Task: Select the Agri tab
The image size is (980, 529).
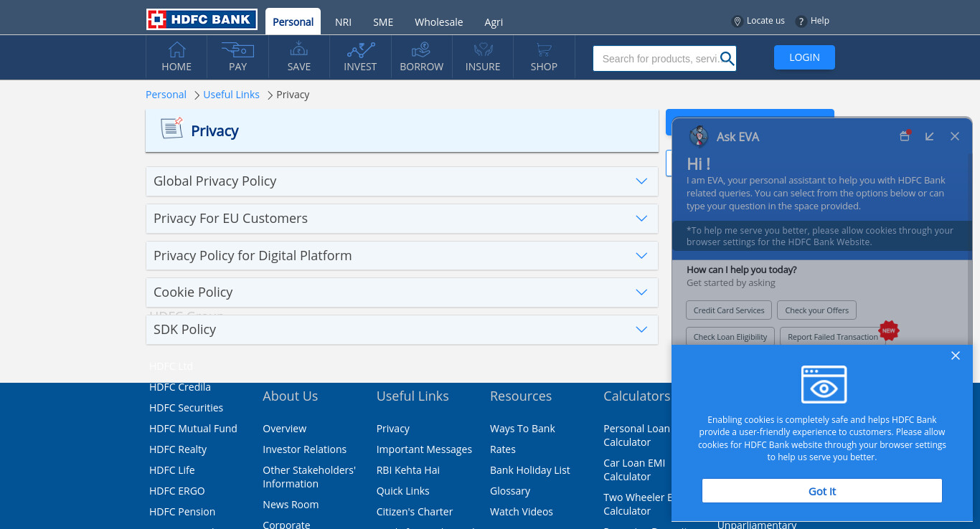Action: click(x=494, y=22)
